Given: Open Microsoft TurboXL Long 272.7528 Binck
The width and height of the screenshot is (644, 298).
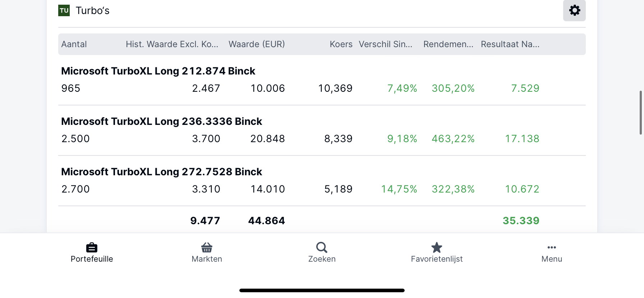Looking at the screenshot, I should pyautogui.click(x=162, y=172).
